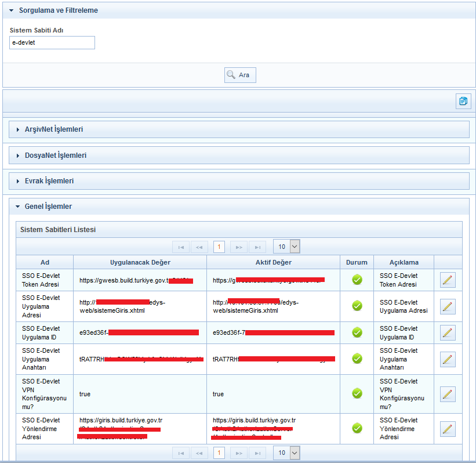The height and width of the screenshot is (463, 476).
Task: Click edit pencil for SSO E-Devlet Token Adresi
Action: point(448,280)
